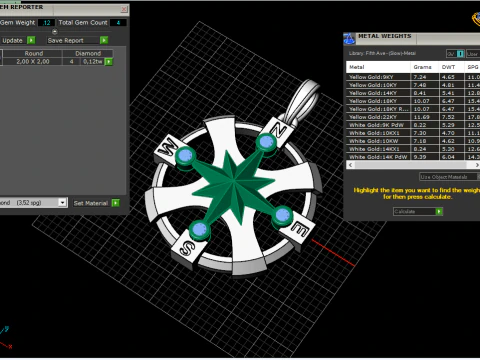Select the Yellow Gold:14KY row
The image size is (480, 360).
pos(413,93)
